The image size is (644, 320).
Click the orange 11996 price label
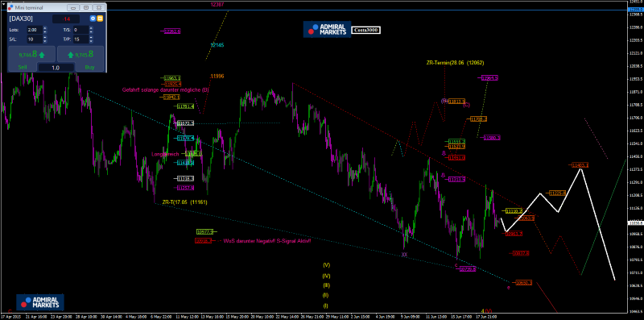tap(217, 76)
